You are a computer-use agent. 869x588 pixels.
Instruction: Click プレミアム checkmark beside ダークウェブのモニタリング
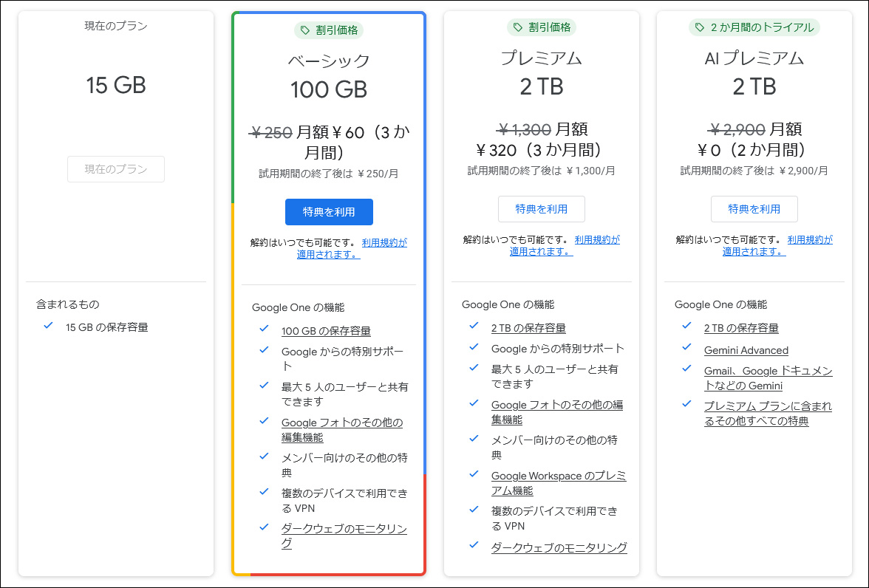pos(474,544)
